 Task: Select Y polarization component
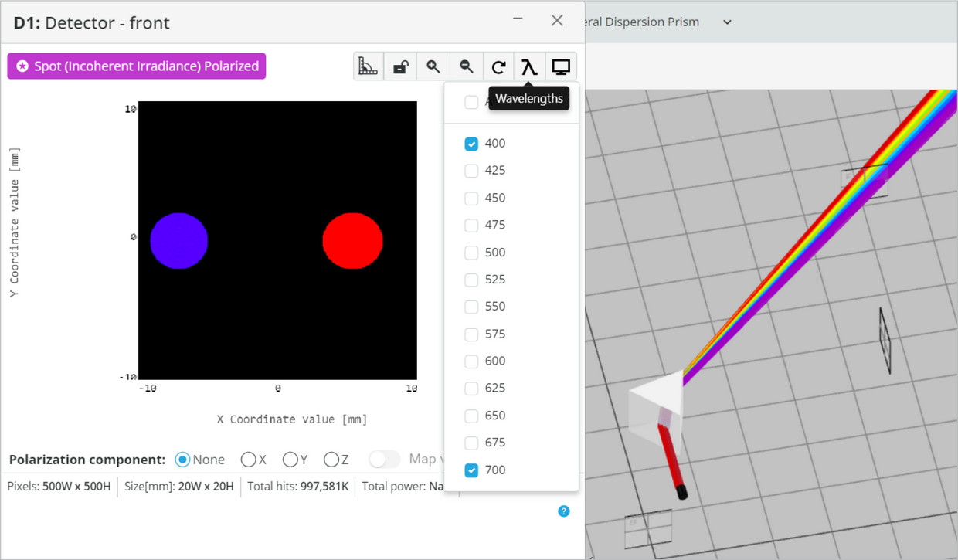click(x=290, y=460)
